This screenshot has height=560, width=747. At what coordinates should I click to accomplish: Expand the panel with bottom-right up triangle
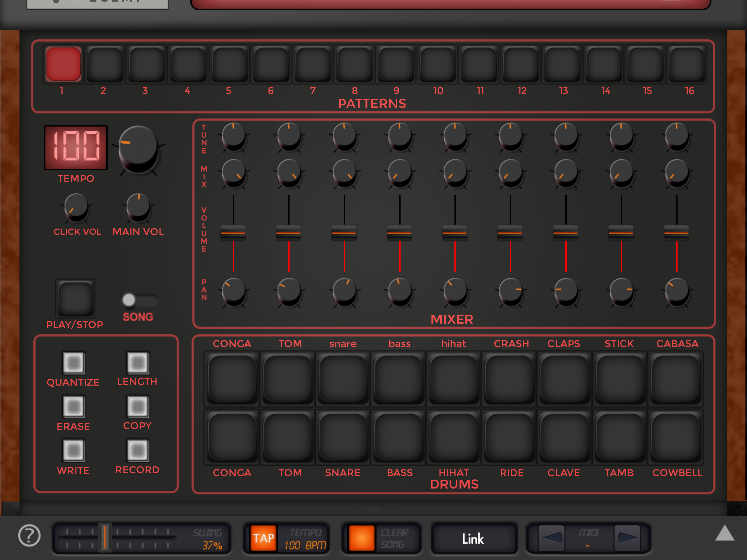tap(725, 534)
